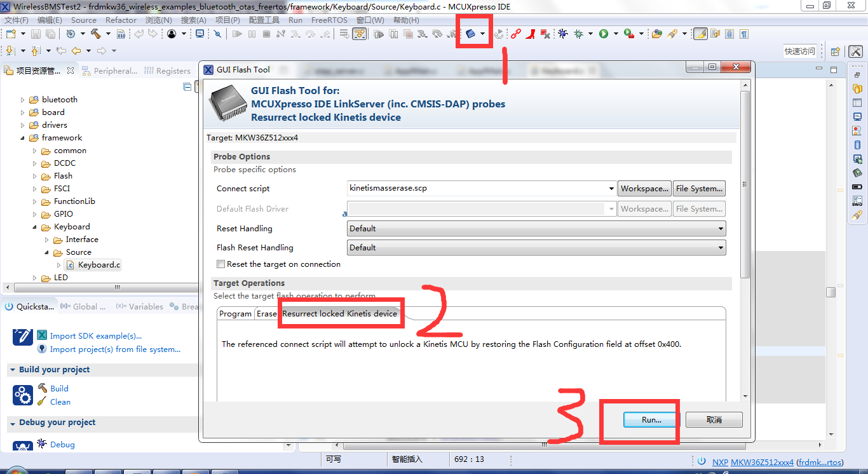The width and height of the screenshot is (868, 474).
Task: Open the Connect script dropdown list
Action: (x=611, y=188)
